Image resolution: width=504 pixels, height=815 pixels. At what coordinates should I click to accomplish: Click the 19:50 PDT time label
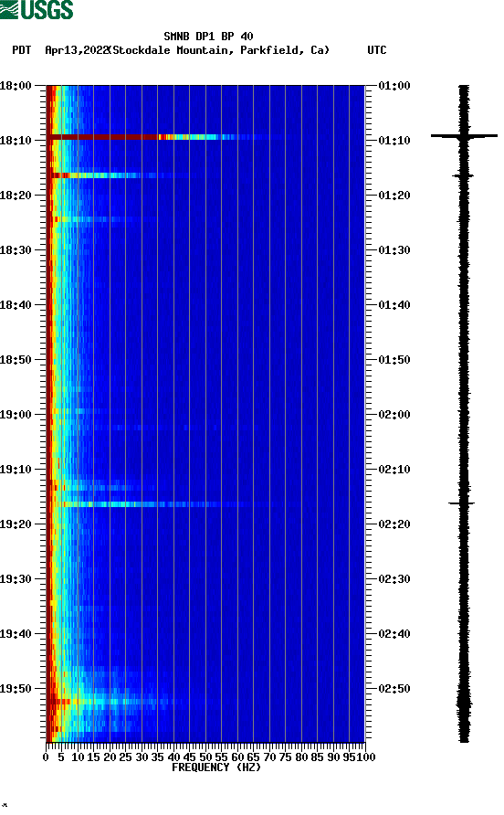[x=16, y=689]
